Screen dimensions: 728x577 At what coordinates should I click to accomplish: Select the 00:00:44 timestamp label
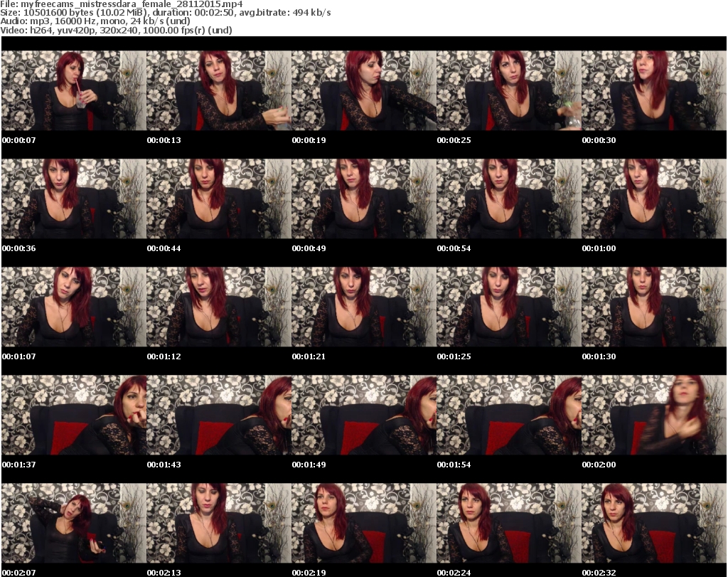click(x=164, y=248)
